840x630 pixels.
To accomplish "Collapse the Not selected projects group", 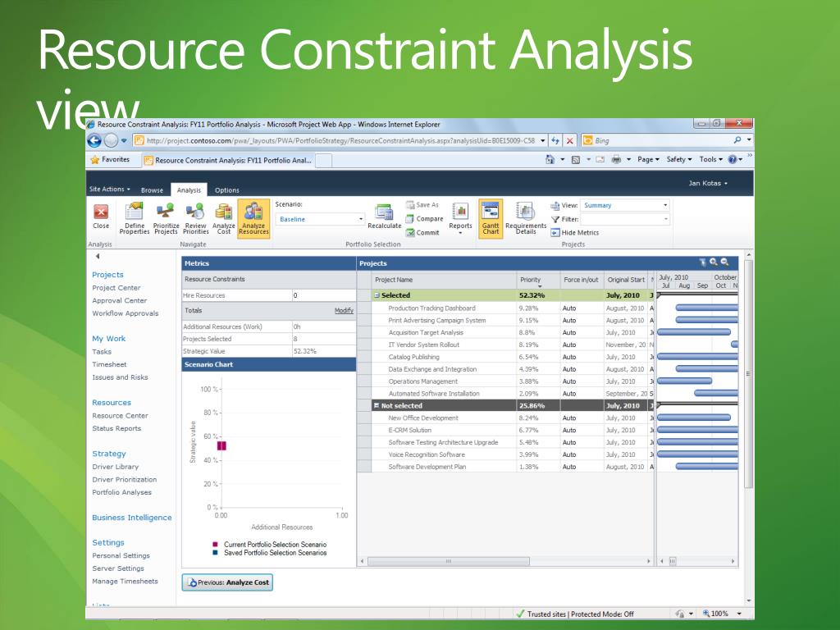I will coord(377,405).
